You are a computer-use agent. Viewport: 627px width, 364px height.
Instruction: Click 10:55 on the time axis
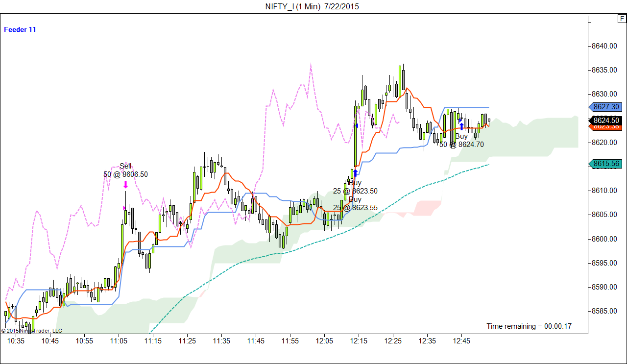85,340
